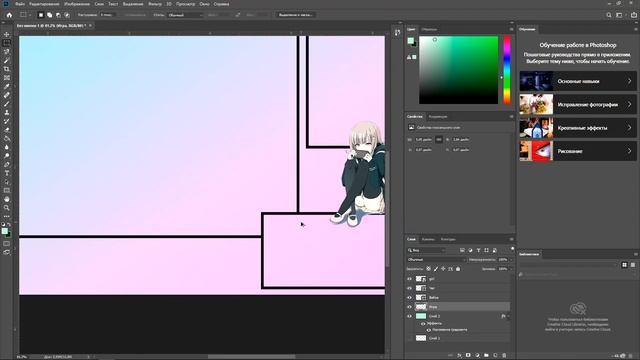The height and width of the screenshot is (360, 640).
Task: Open the layer blend mode dropdown
Action: [x=436, y=260]
